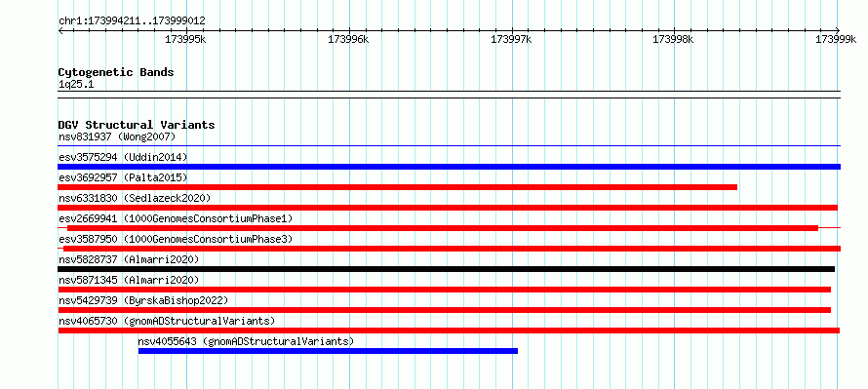Click the nsv831937 (Wong2007) label

tap(117, 136)
